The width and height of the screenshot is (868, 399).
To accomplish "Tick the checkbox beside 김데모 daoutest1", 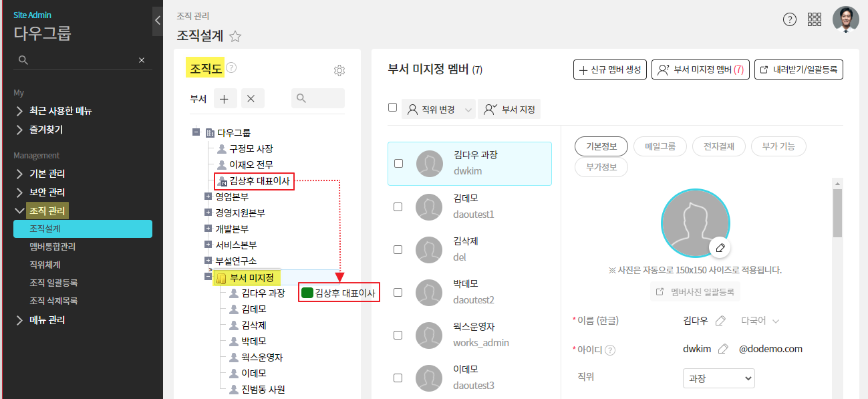I will (x=398, y=207).
